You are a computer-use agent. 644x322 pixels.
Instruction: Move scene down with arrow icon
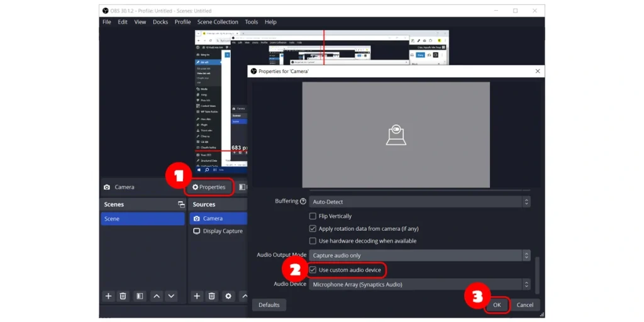(x=171, y=296)
